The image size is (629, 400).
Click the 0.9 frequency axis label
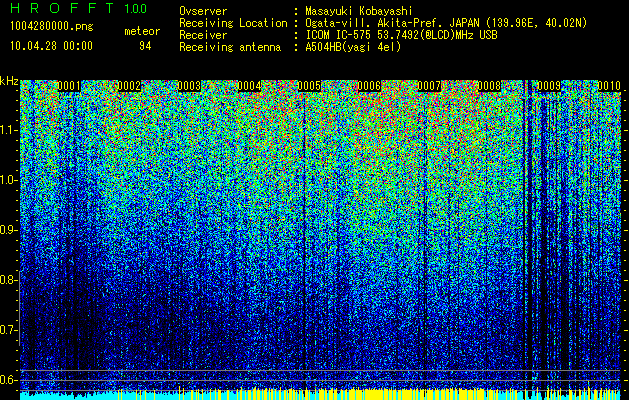point(8,230)
